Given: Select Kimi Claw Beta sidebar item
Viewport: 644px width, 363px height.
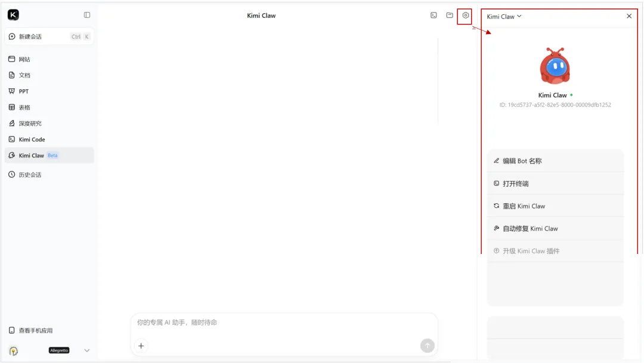Looking at the screenshot, I should [x=49, y=155].
